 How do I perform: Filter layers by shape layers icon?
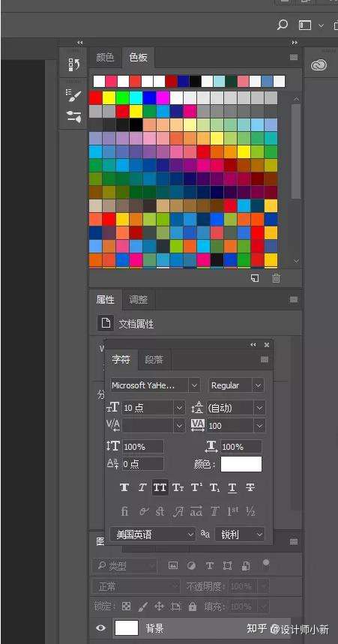tap(228, 565)
